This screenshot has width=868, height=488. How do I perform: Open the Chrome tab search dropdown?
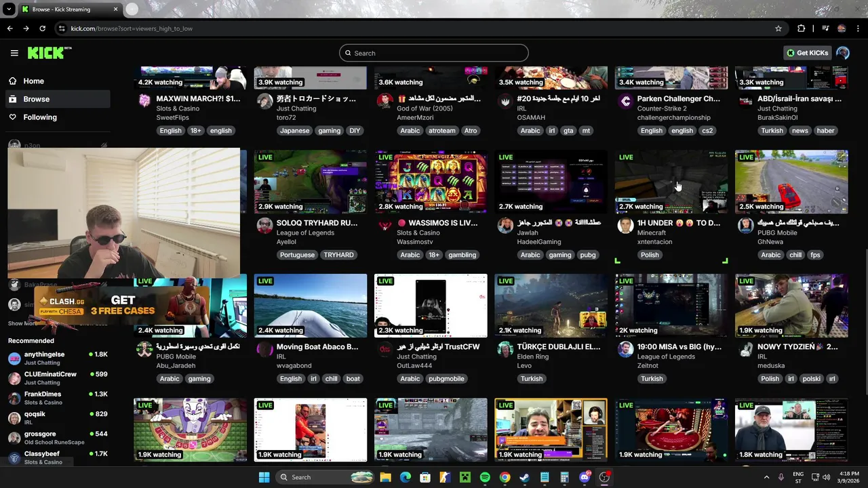click(9, 9)
